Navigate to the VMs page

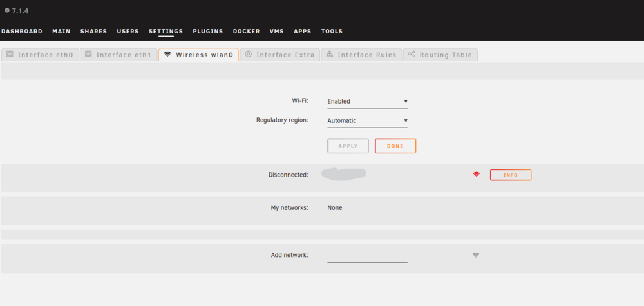click(276, 31)
